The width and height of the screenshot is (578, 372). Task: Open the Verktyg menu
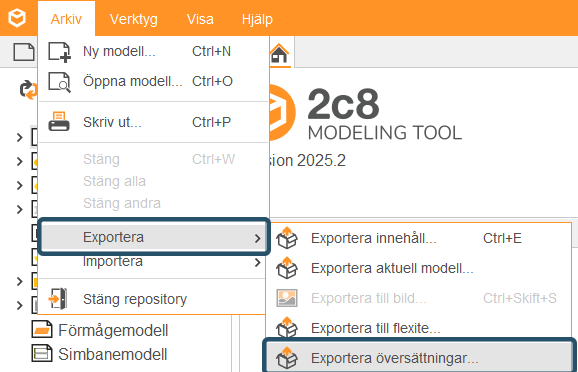[133, 19]
